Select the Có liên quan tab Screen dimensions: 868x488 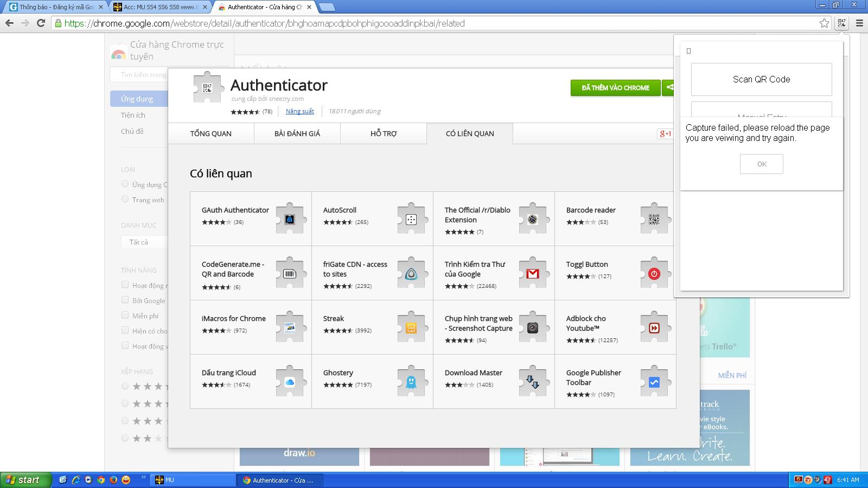coord(470,133)
